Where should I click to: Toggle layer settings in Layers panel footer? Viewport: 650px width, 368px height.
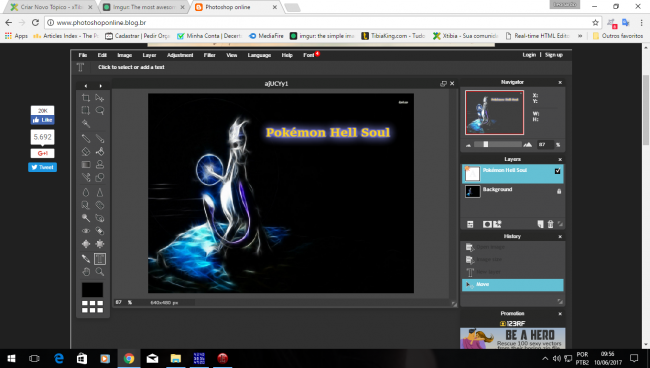point(470,224)
